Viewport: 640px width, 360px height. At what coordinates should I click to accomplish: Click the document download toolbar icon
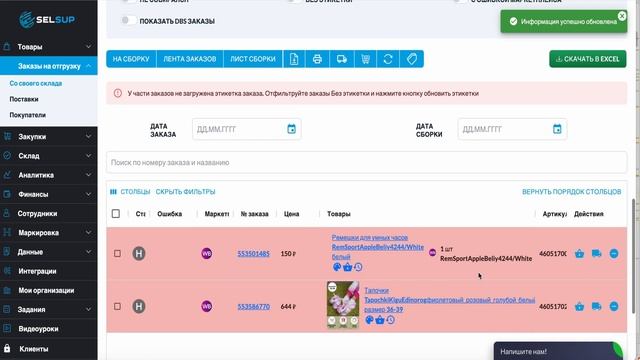pyautogui.click(x=294, y=59)
